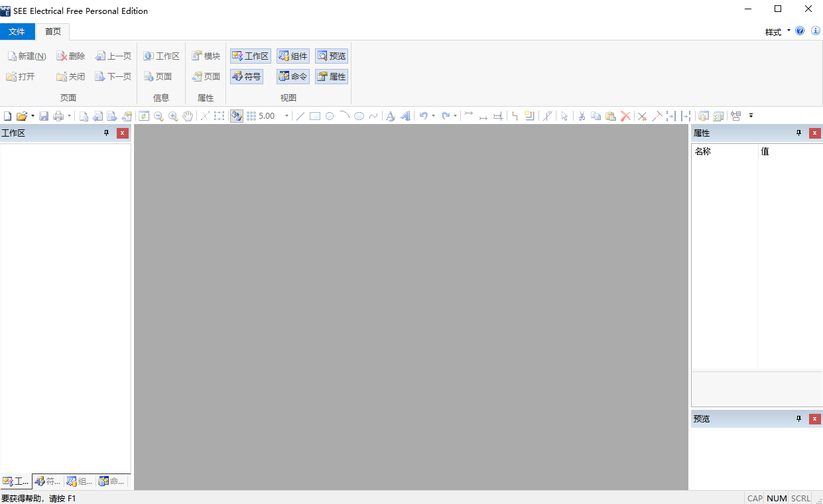Viewport: 823px width, 504px height.
Task: Click the save diskette icon
Action: 44,116
